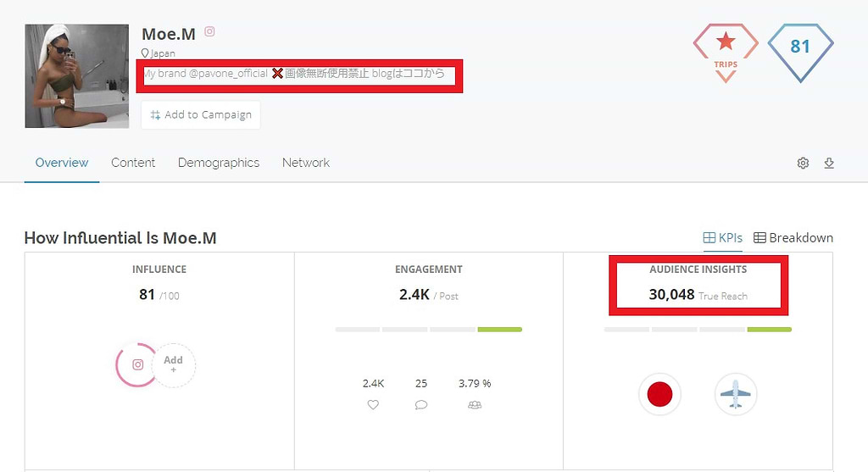Click the comment bubble icon
The height and width of the screenshot is (472, 868).
point(421,405)
